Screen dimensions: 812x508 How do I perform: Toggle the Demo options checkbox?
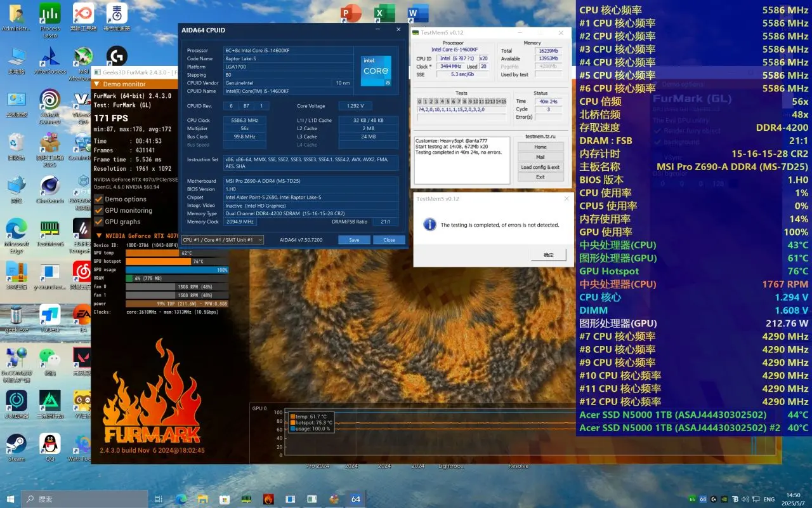point(98,199)
